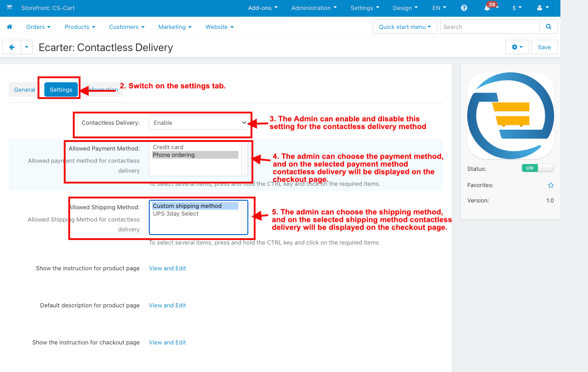
Task: Open the Marketing menu
Action: 175,27
